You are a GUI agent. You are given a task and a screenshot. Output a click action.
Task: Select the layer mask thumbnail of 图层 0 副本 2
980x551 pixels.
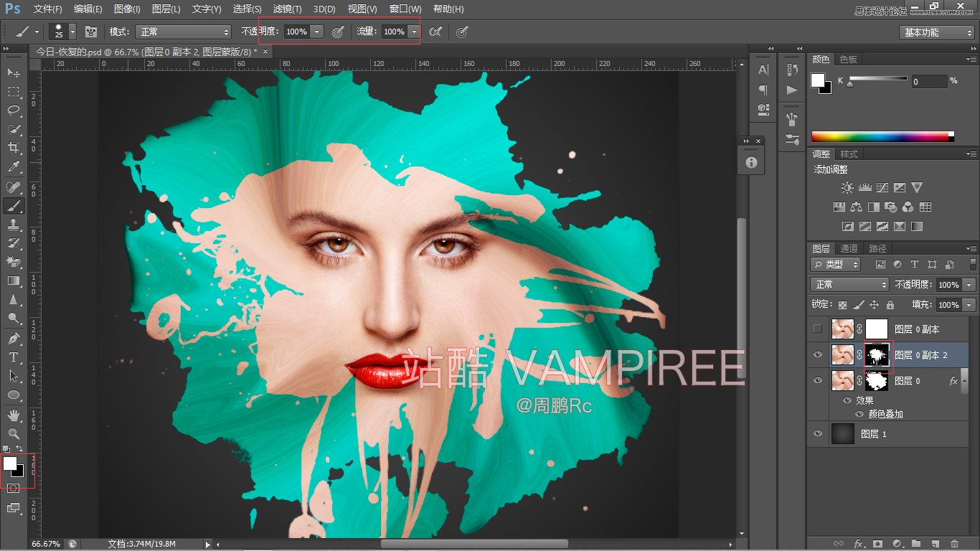pyautogui.click(x=877, y=355)
